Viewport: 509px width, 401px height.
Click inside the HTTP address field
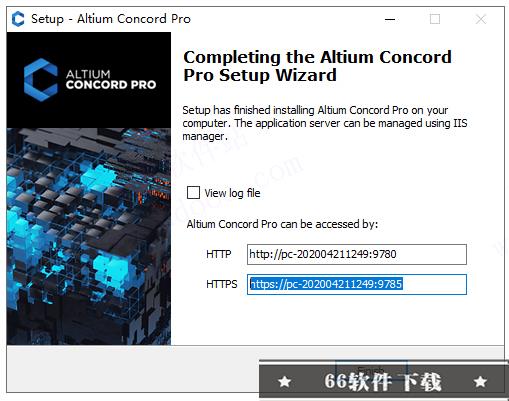[x=357, y=254]
